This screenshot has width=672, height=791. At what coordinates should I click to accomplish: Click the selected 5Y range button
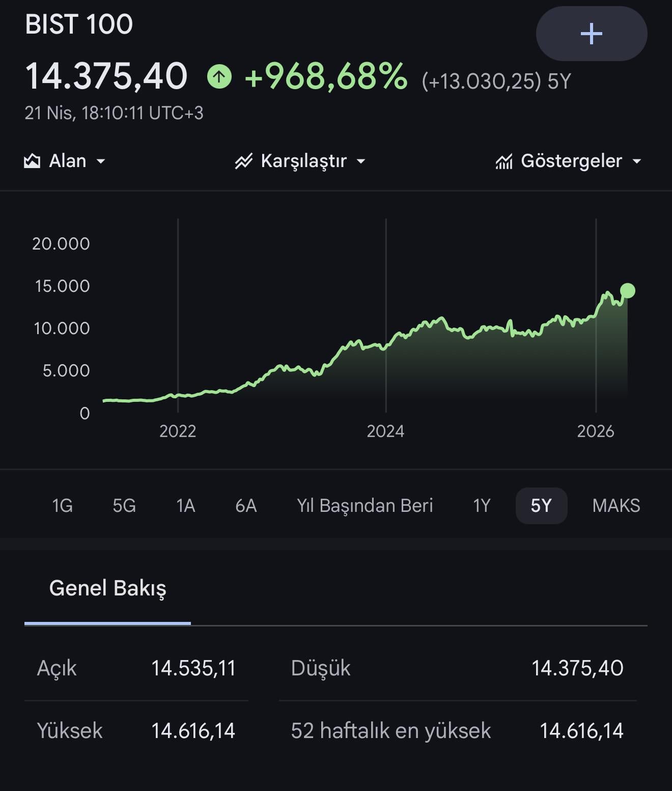pos(541,506)
